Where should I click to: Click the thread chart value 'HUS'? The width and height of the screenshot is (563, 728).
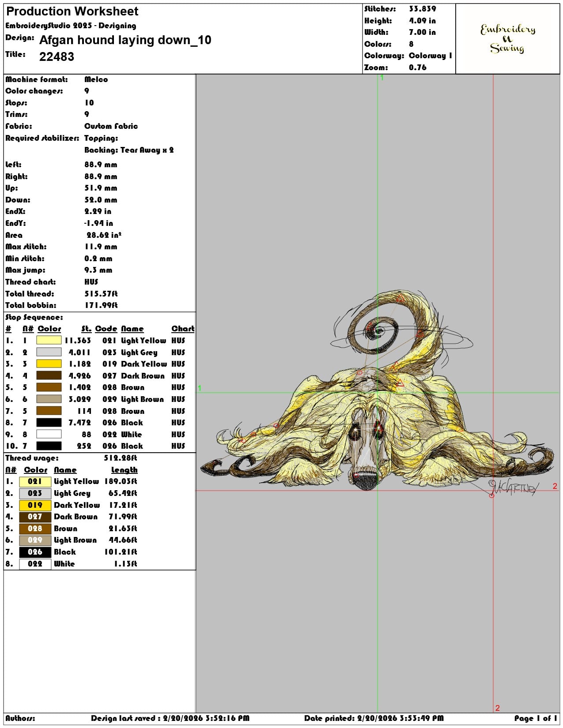91,282
